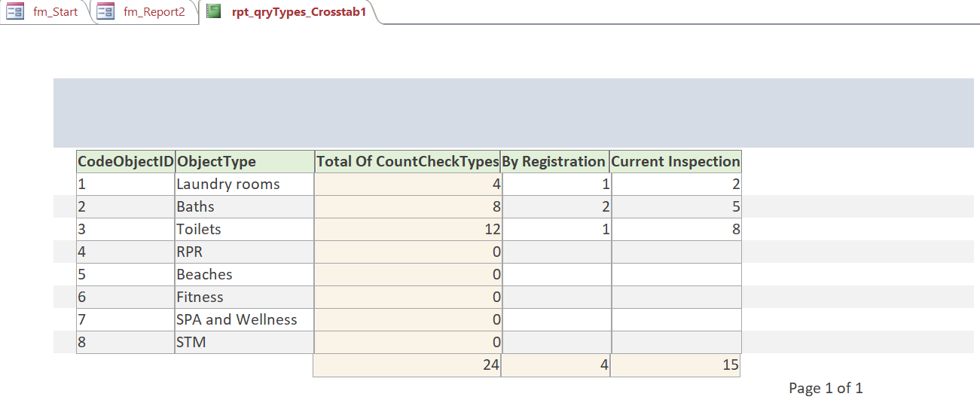
Task: Click the By Registration column header
Action: 555,162
